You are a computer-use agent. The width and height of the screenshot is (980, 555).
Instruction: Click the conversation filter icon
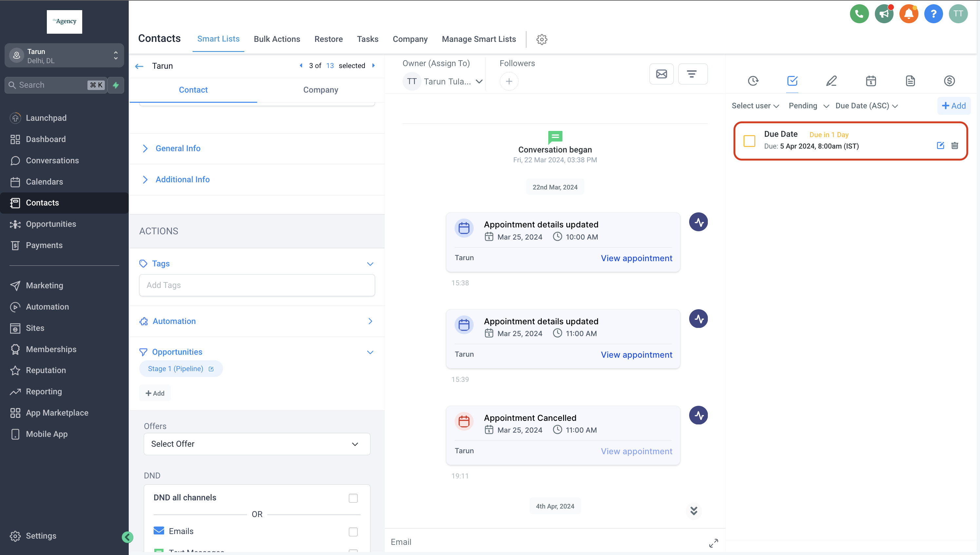[692, 74]
